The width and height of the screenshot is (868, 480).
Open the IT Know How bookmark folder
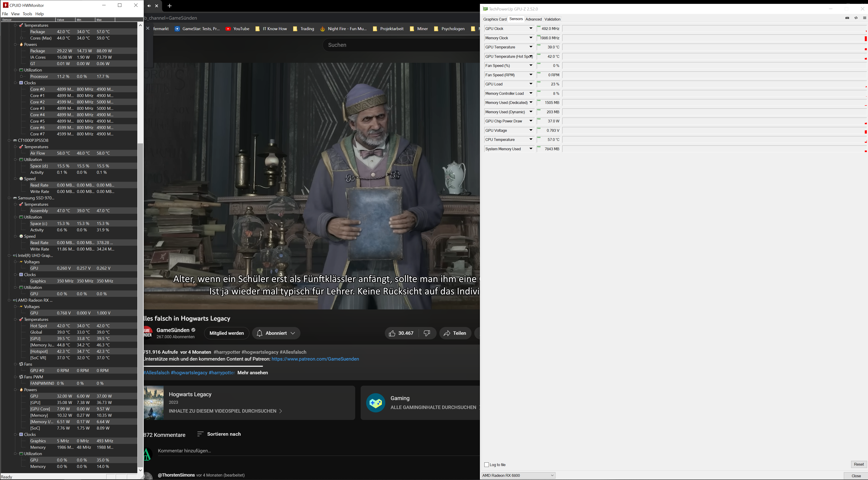pos(271,29)
